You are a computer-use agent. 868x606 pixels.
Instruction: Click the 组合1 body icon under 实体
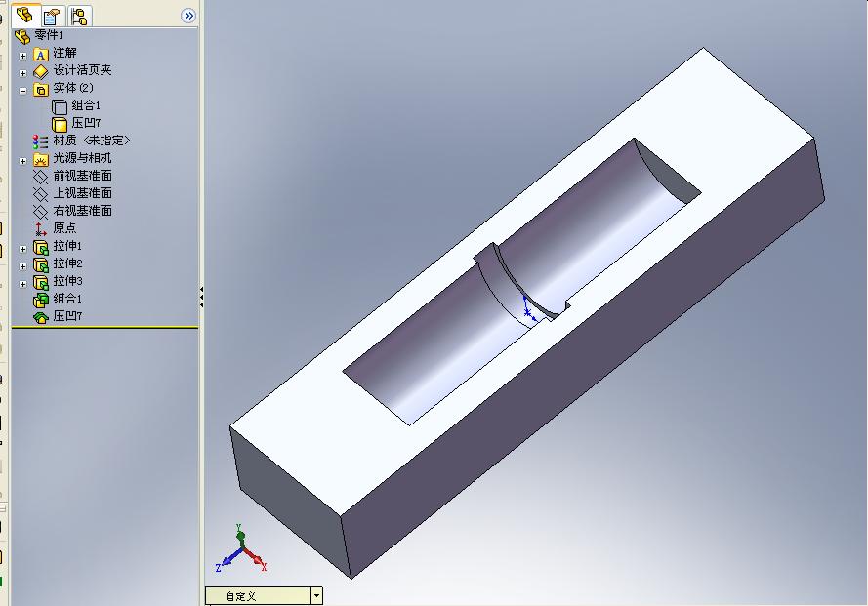click(60, 106)
